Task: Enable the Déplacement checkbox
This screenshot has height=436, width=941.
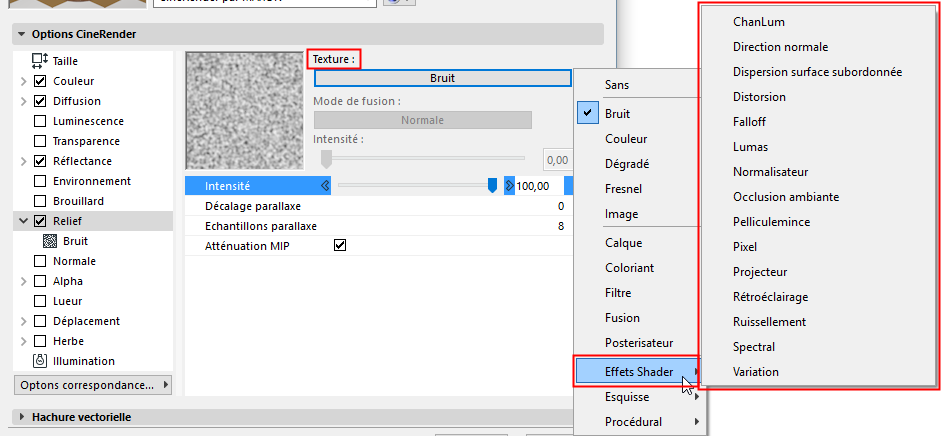Action: click(40, 321)
